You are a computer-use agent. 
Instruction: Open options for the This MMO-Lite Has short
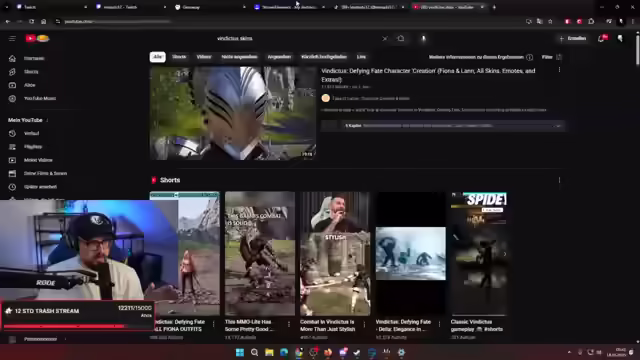click(289, 324)
